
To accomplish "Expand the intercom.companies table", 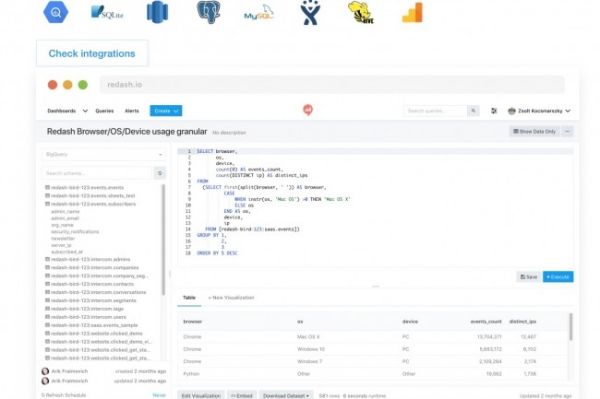I will 92,268.
